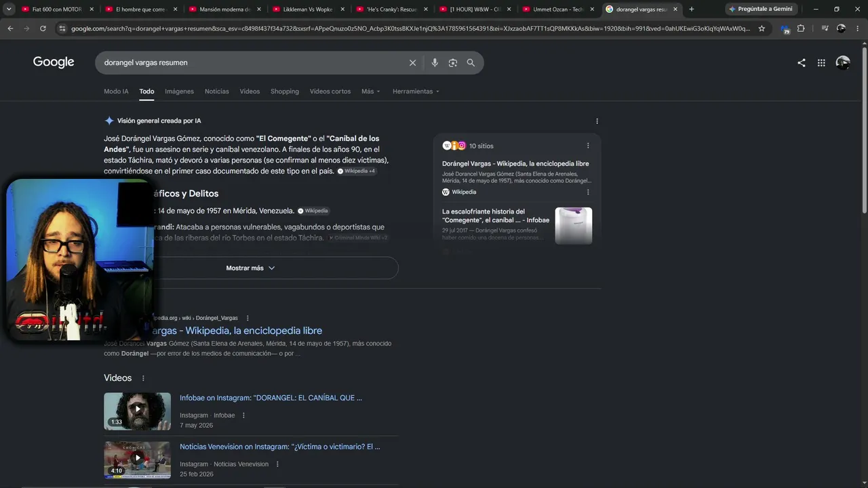Play the Infobae video thumbnail
Image resolution: width=868 pixels, height=488 pixels.
click(137, 411)
